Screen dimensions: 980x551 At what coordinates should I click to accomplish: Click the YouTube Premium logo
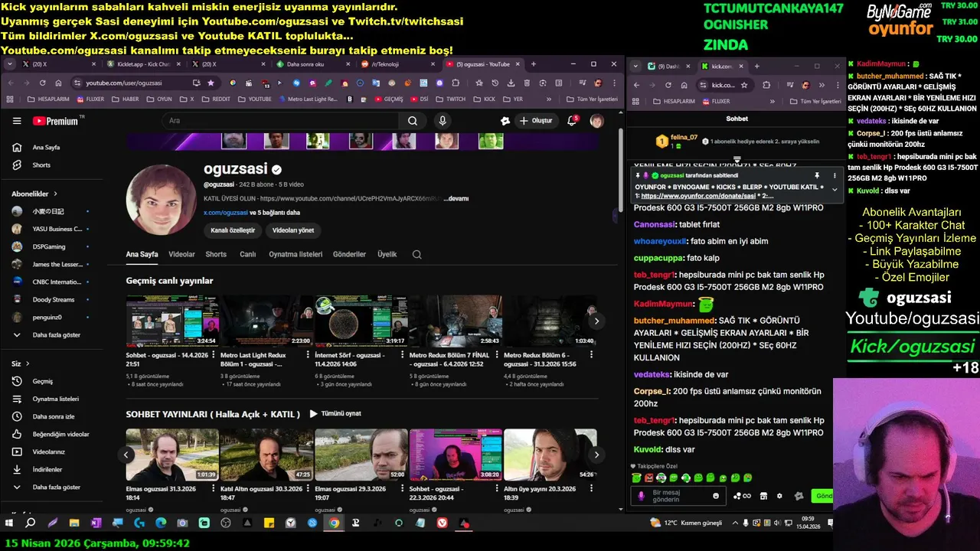coord(55,121)
